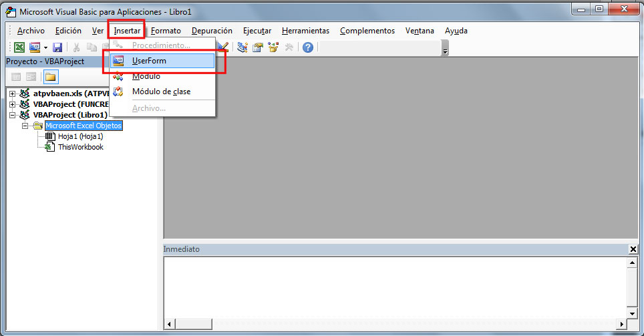Image resolution: width=644 pixels, height=336 pixels.
Task: Open the Herramientas menu
Action: pos(305,31)
